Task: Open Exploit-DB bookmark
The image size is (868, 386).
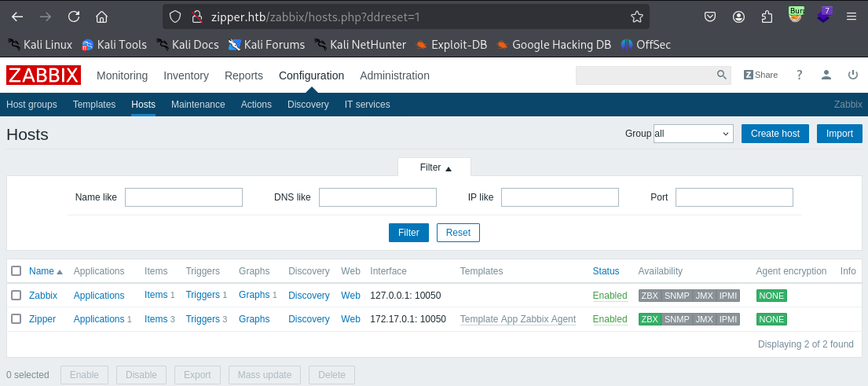Action: click(x=451, y=45)
